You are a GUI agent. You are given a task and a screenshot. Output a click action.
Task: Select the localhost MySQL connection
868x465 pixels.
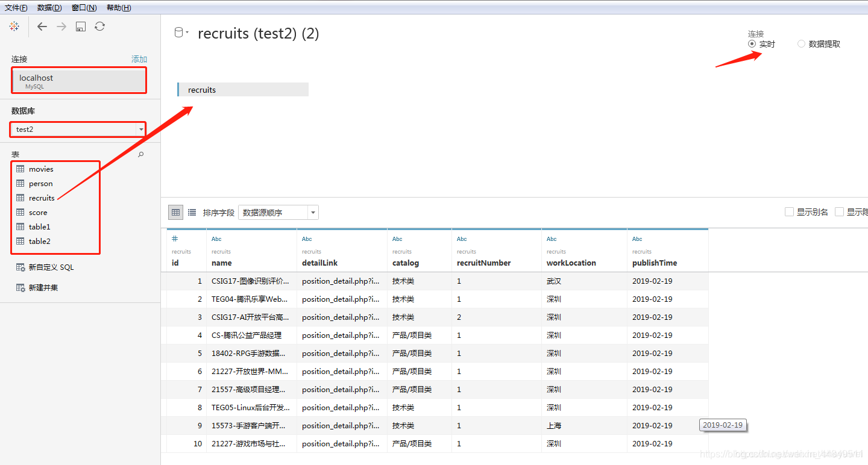79,81
